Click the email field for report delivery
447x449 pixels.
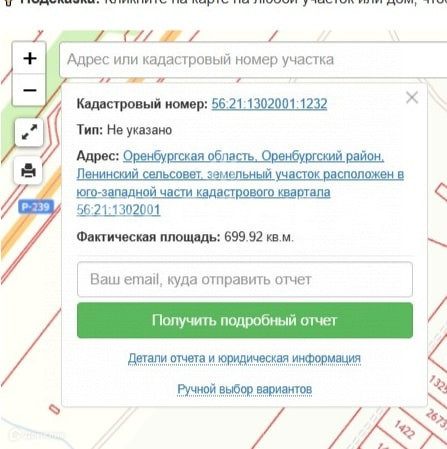[245, 279]
